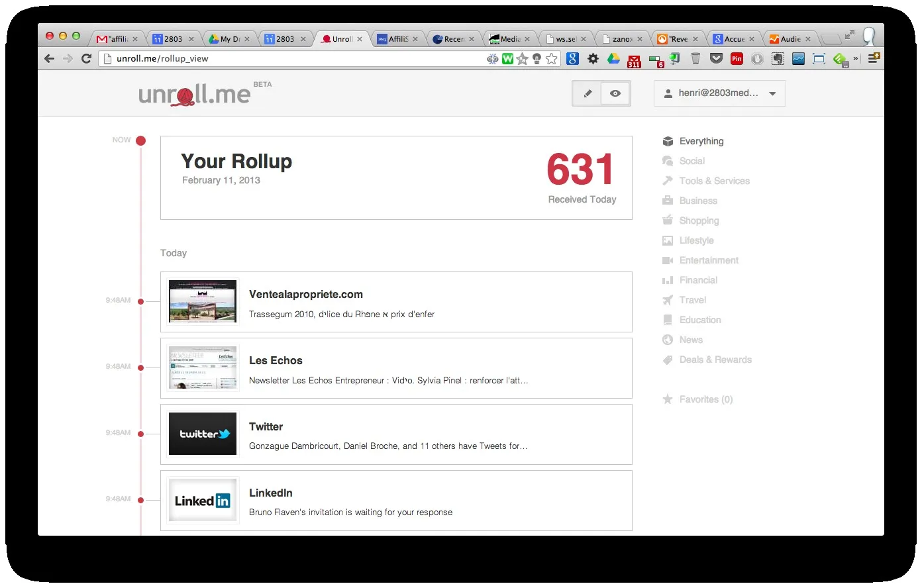922x588 pixels.
Task: Open the henri@2803med... account dropdown
Action: (x=720, y=93)
